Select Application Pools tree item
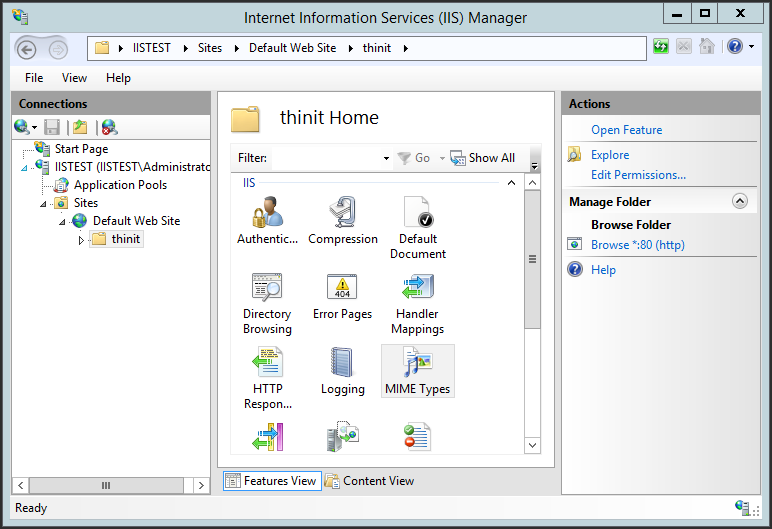 (x=120, y=185)
